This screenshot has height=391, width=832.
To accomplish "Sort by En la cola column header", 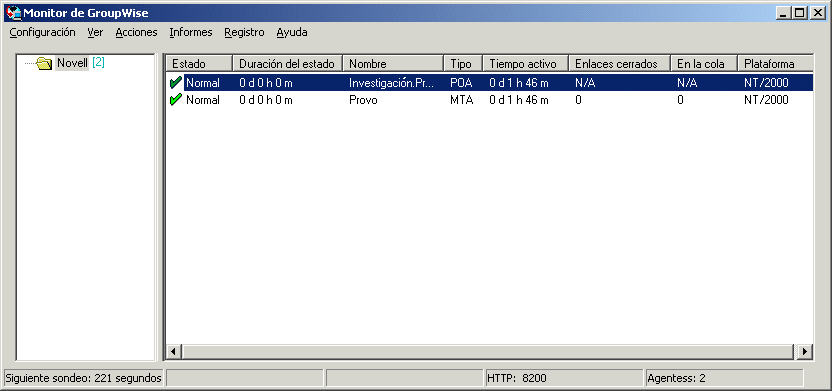I will [704, 64].
